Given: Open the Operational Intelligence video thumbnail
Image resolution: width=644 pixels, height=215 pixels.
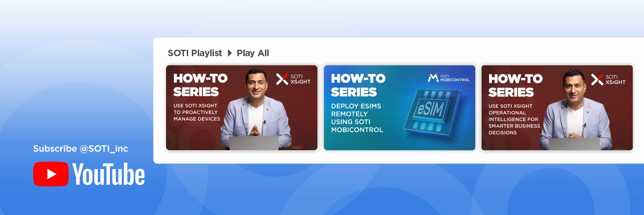Looking at the screenshot, I should [x=557, y=108].
